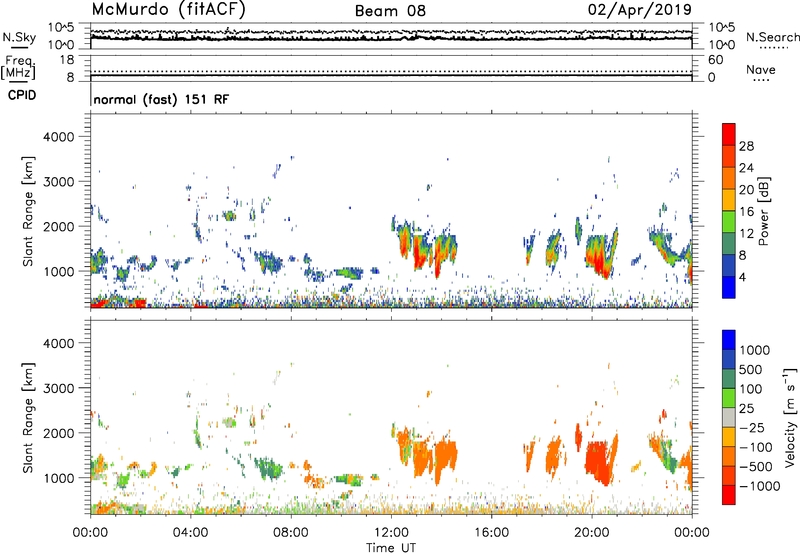The width and height of the screenshot is (800, 554).
Task: Click the '-1000' tick label on the velocity colorbar
Action: (760, 486)
